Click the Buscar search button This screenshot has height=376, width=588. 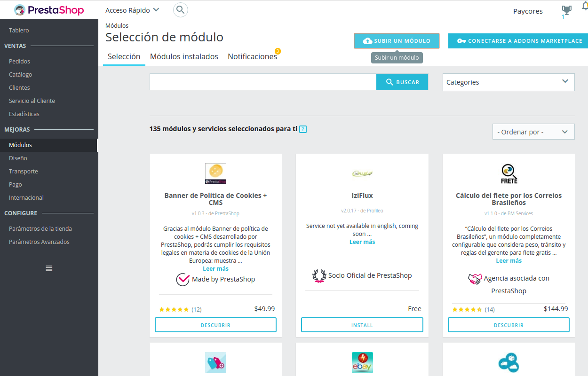(x=402, y=82)
